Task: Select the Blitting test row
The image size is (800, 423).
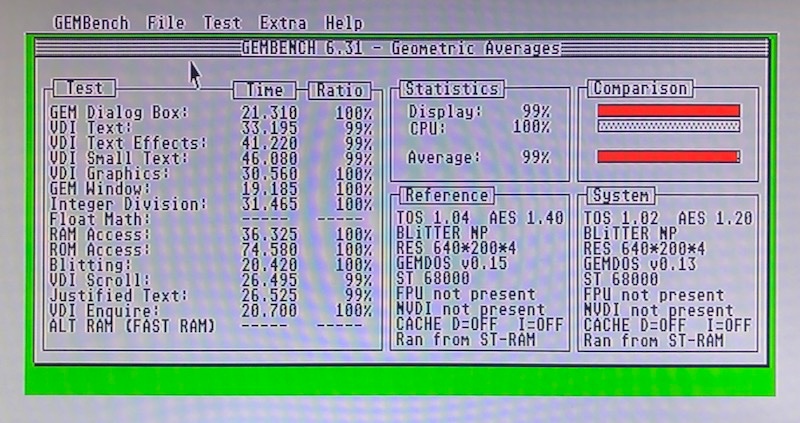Action: [x=211, y=265]
